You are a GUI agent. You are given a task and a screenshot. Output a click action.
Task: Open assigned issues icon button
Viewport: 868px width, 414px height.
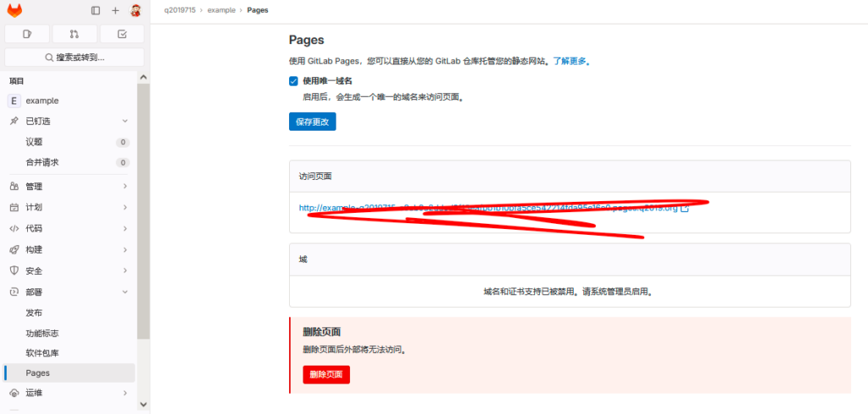point(26,34)
